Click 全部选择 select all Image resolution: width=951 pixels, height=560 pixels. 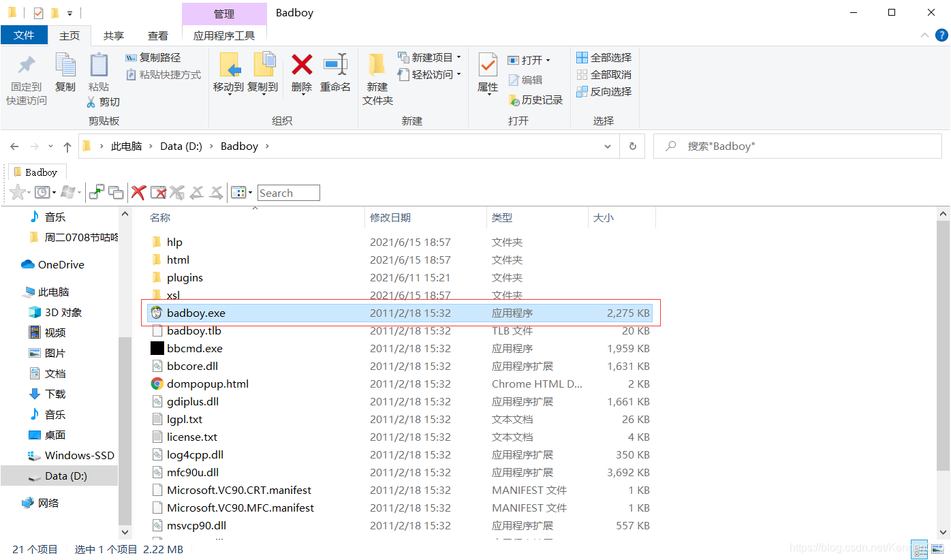[604, 58]
